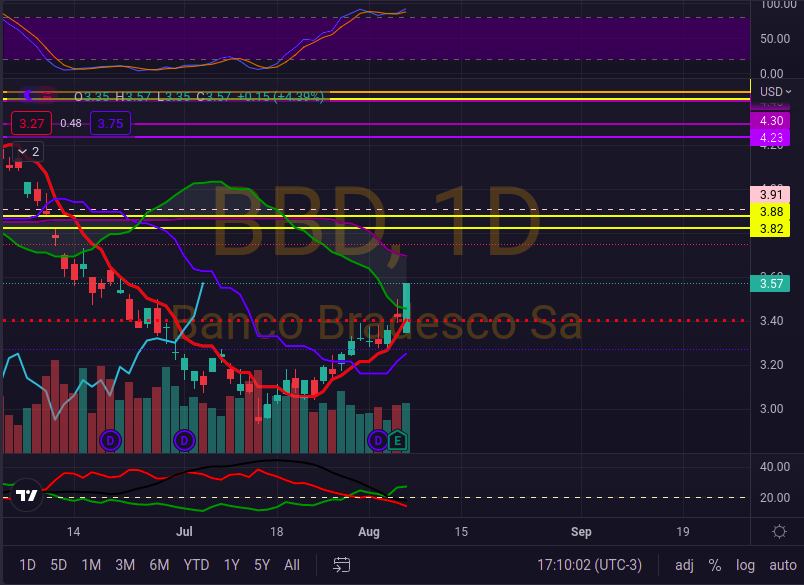Viewport: 804px width, 585px height.
Task: Select the YTD time range
Action: pyautogui.click(x=196, y=565)
